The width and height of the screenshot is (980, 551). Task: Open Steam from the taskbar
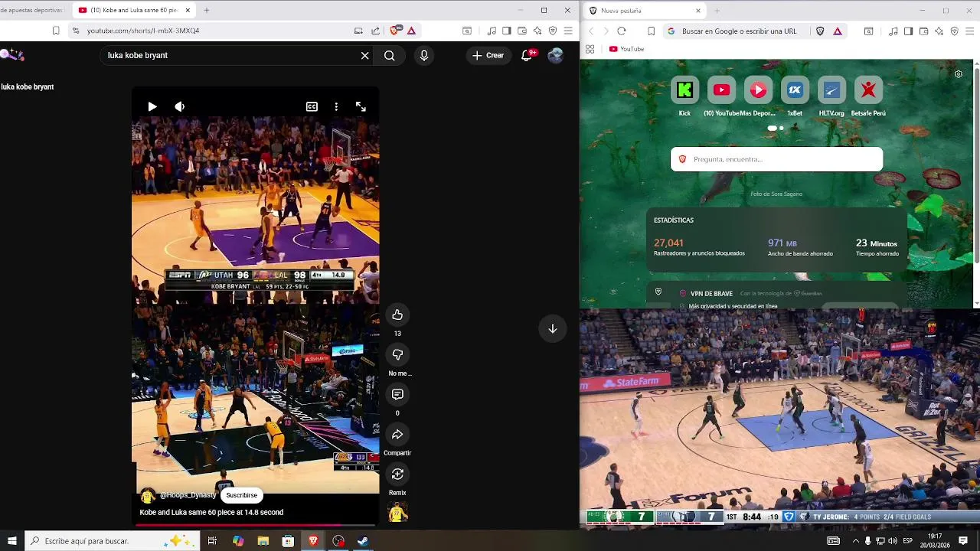pos(363,541)
